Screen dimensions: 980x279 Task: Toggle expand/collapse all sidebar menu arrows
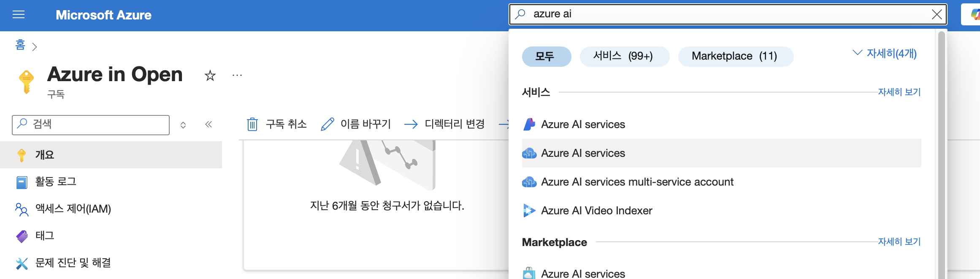click(183, 125)
